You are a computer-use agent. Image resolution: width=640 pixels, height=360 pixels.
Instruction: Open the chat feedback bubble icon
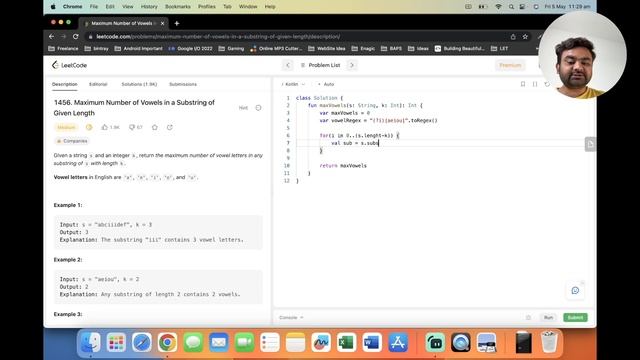[576, 291]
